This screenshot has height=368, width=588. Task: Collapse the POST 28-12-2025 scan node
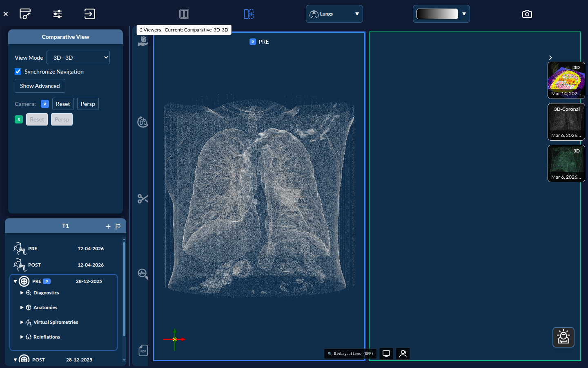point(15,360)
